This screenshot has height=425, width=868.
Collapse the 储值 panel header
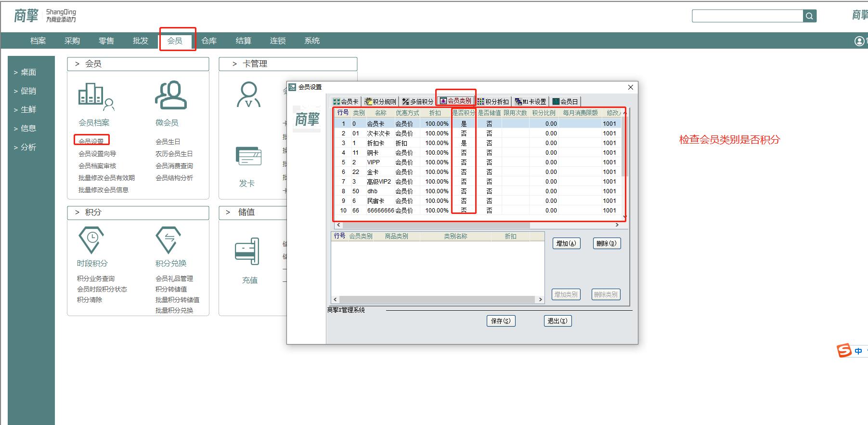253,212
